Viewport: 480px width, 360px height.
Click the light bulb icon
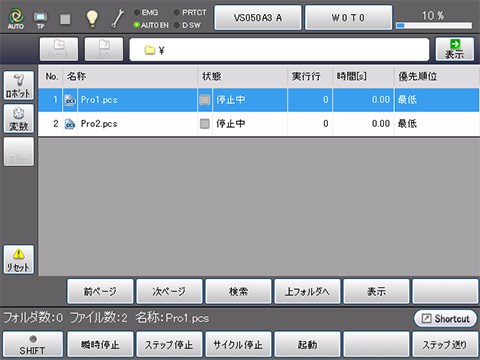[x=92, y=18]
